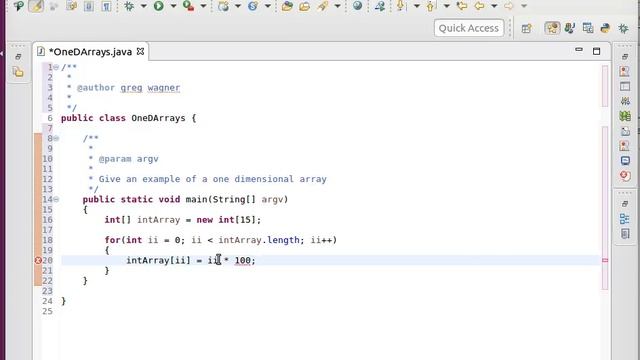
Task: Click the Open Perspective icon
Action: (x=527, y=28)
